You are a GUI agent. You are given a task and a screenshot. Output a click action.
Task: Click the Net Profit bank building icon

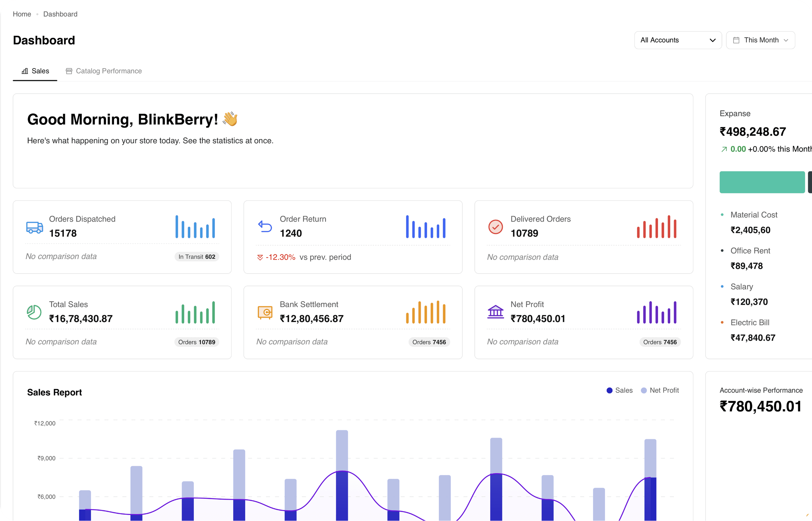click(x=496, y=312)
